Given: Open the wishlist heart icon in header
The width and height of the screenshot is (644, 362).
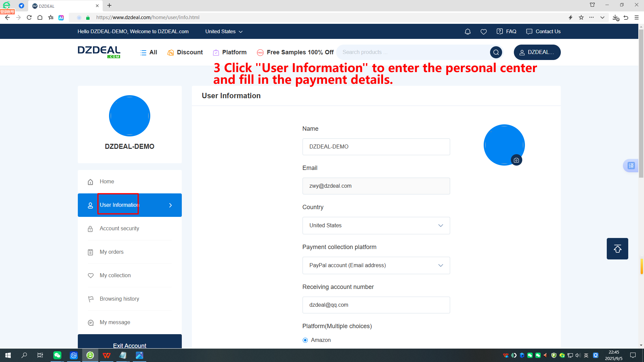Looking at the screenshot, I should click(483, 32).
